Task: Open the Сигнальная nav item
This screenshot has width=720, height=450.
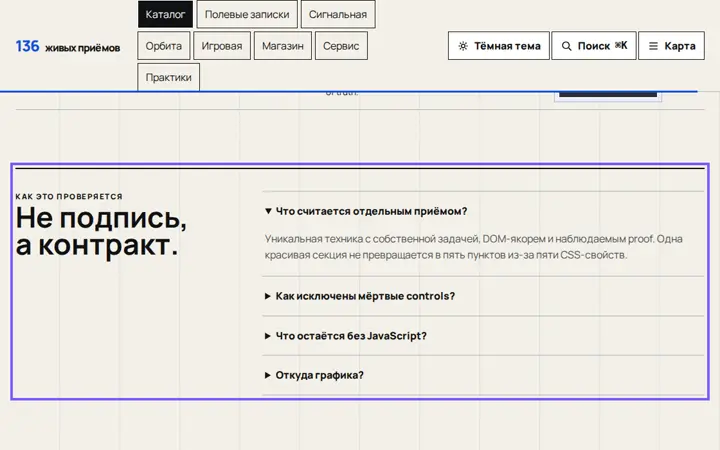Action: click(x=338, y=14)
